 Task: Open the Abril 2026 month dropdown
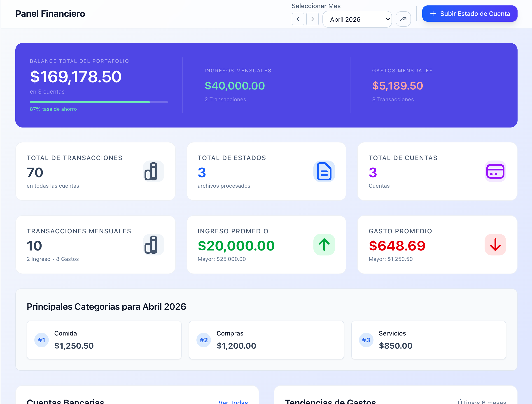tap(357, 19)
